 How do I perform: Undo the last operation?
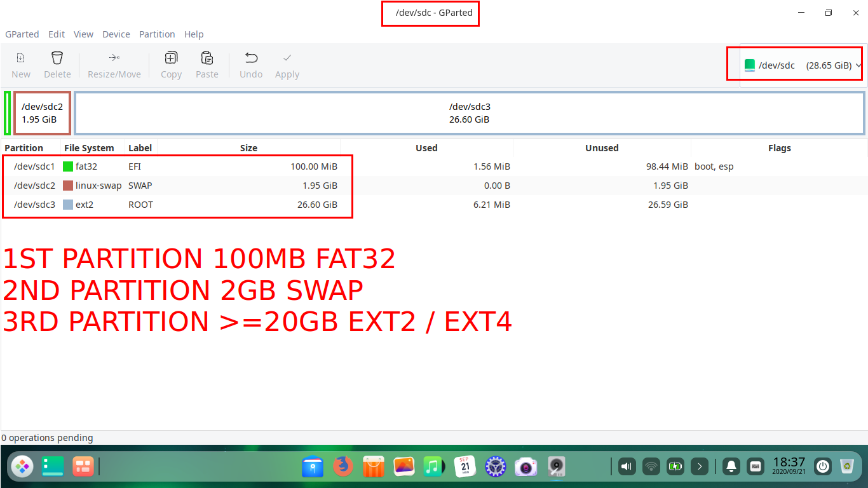click(x=250, y=64)
